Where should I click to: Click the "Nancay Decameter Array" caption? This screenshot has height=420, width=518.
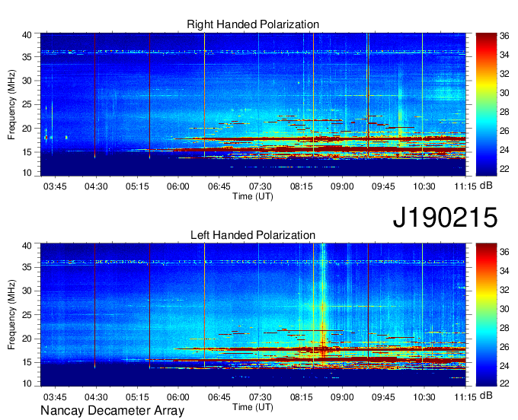click(x=112, y=411)
